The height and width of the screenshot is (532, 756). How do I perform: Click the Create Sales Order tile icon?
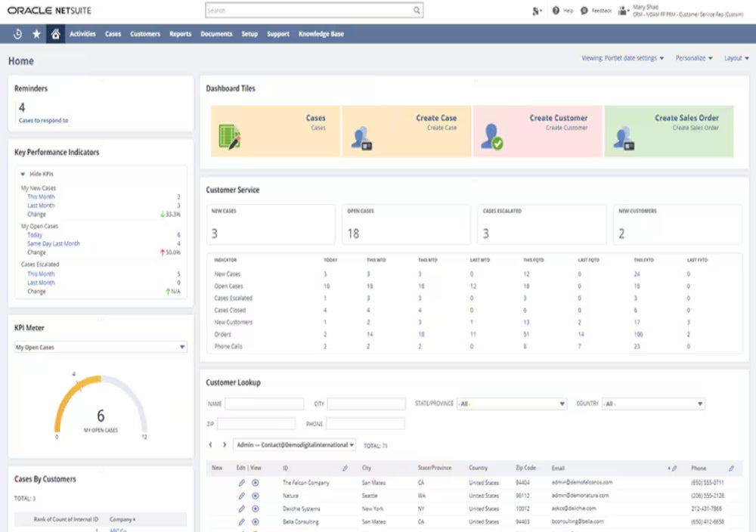click(624, 139)
